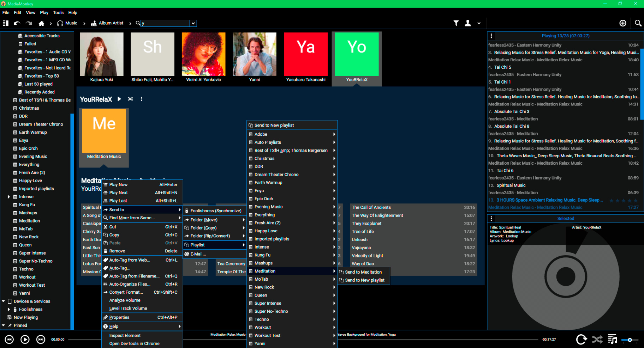This screenshot has width=644, height=348.
Task: Click Lookup link next to Lyrics
Action: pos(507,241)
